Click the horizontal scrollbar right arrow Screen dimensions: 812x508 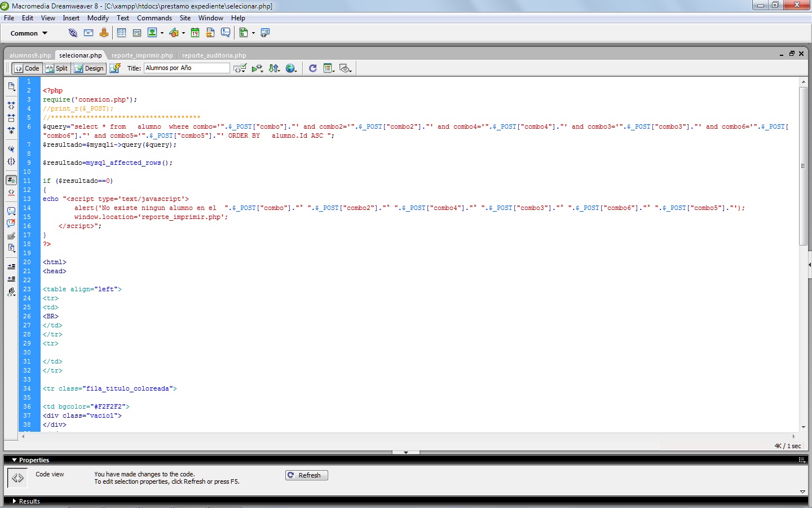793,436
